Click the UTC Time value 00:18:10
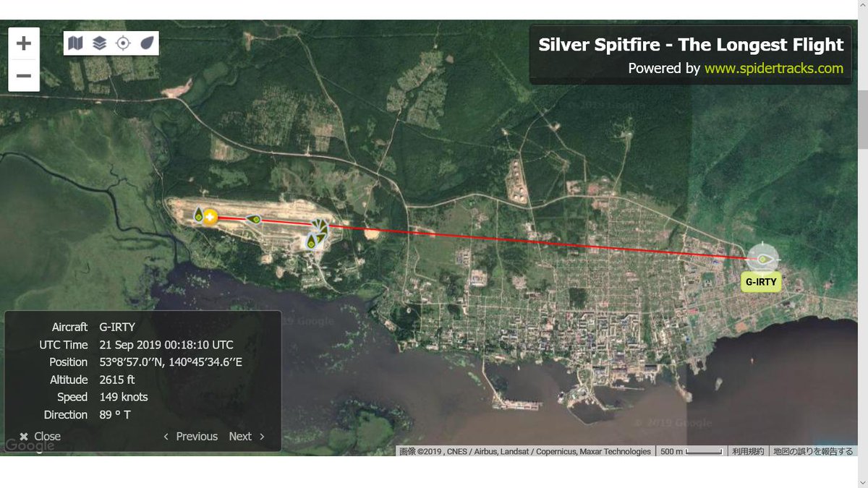Viewport: 868px width, 488px height. tap(166, 345)
